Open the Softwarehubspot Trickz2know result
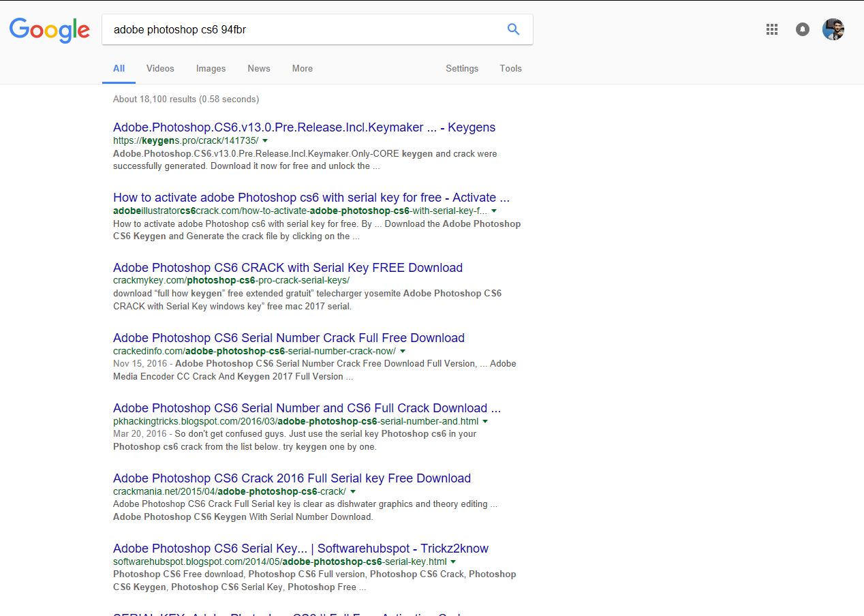Viewport: 864px width, 616px height. [300, 549]
